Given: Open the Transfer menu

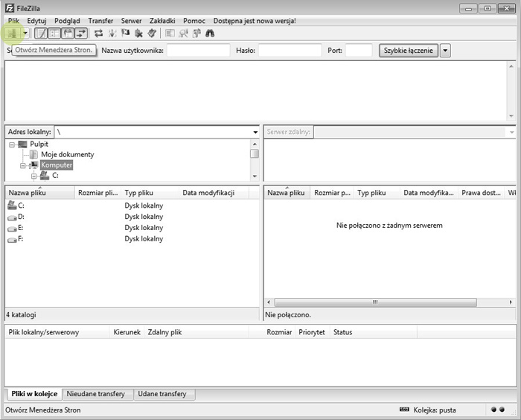Looking at the screenshot, I should click(x=100, y=21).
